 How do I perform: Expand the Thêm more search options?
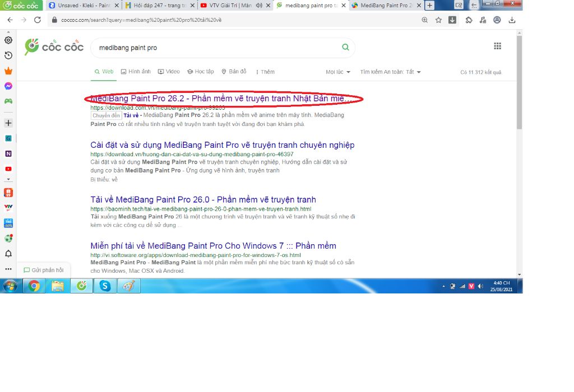pyautogui.click(x=265, y=72)
